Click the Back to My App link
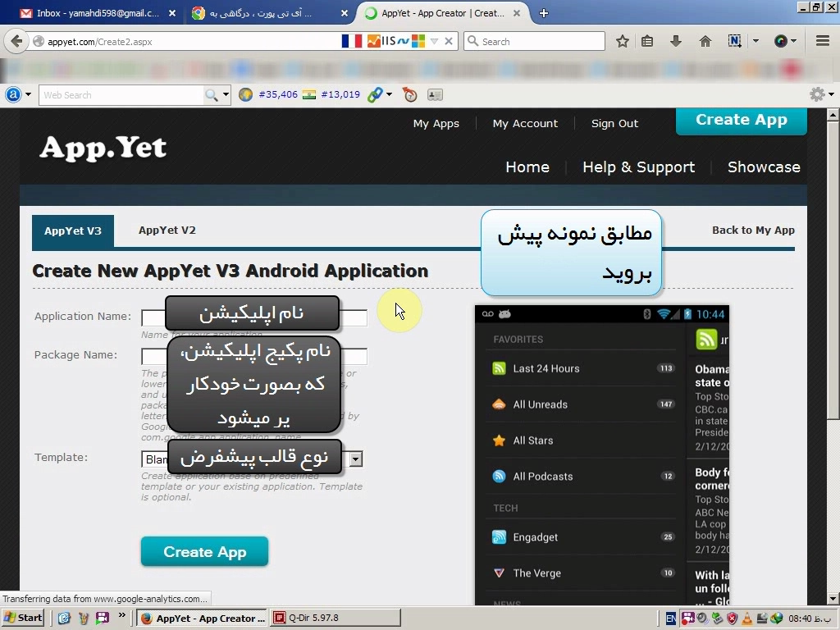The height and width of the screenshot is (630, 840). (x=753, y=231)
